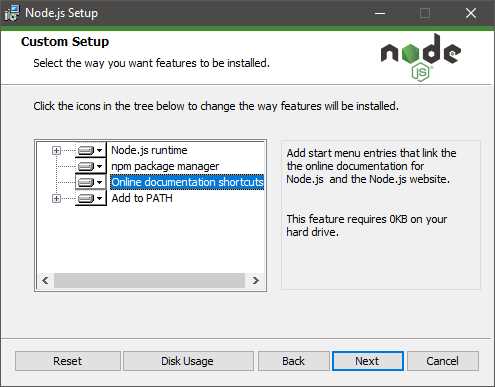Open npm package manager install option icon
The height and width of the screenshot is (387, 495).
point(90,166)
